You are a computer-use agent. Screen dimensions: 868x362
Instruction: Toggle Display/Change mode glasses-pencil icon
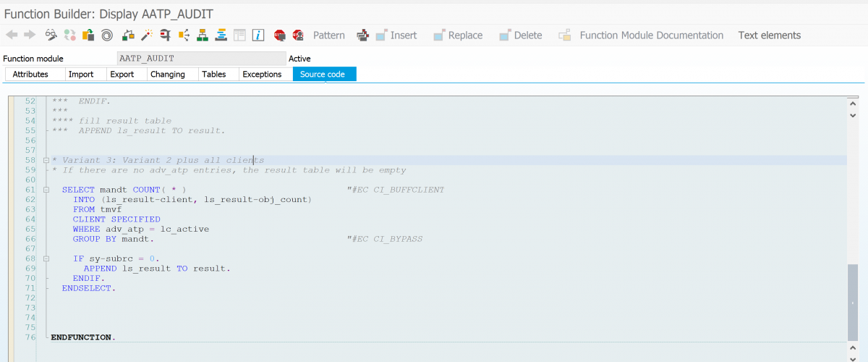[51, 35]
